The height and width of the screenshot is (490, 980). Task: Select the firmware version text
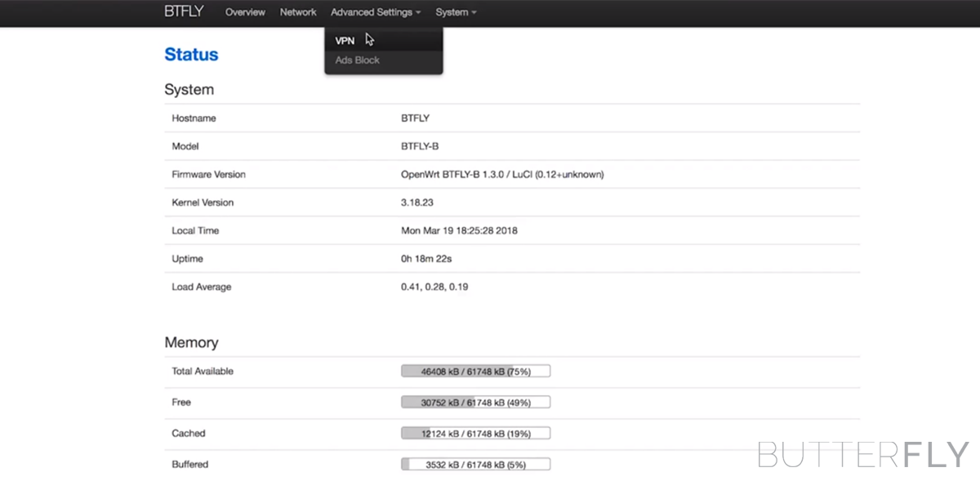tap(502, 175)
